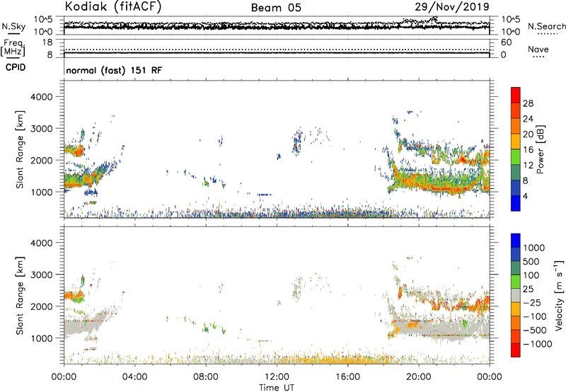Click the "Velocity [m s-1]" color bar title
566x392 pixels.
[x=559, y=295]
